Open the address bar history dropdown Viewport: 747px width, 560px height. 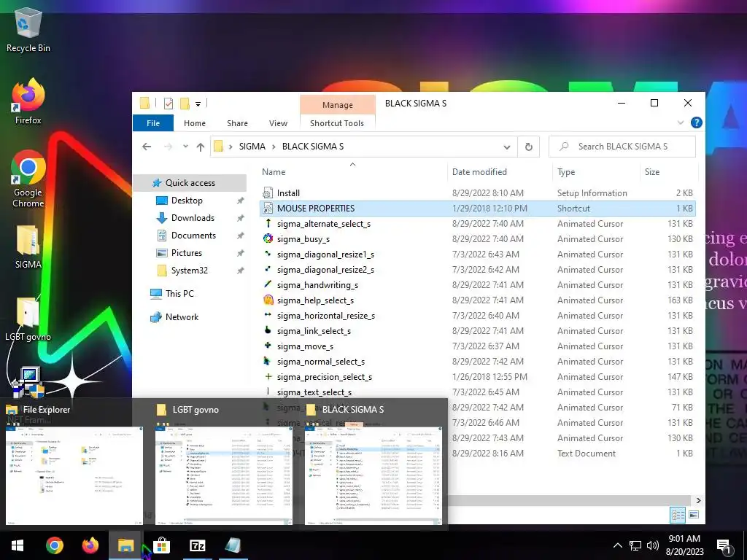[x=507, y=147]
